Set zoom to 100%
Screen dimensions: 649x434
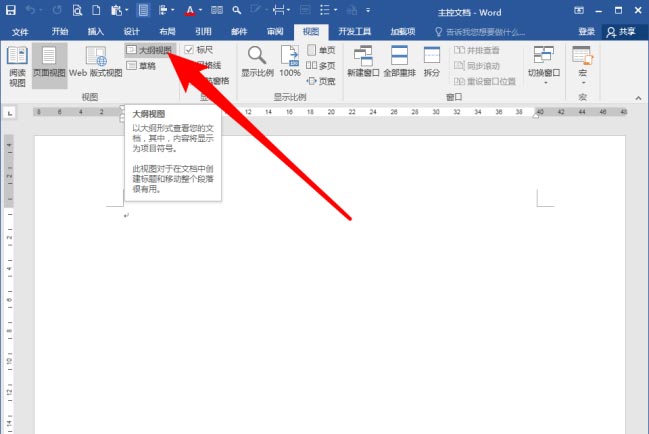pos(290,62)
